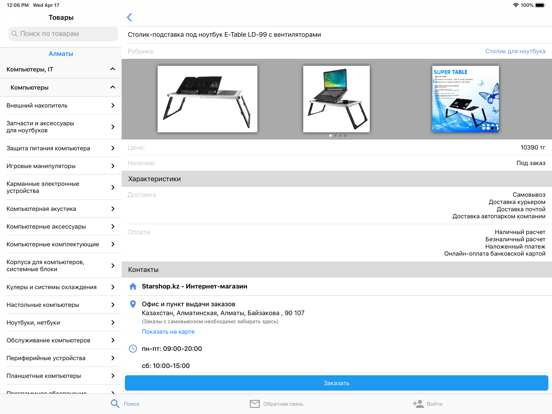Image resolution: width=552 pixels, height=414 pixels.
Task: Click the Поиск tab label
Action: pos(132,404)
